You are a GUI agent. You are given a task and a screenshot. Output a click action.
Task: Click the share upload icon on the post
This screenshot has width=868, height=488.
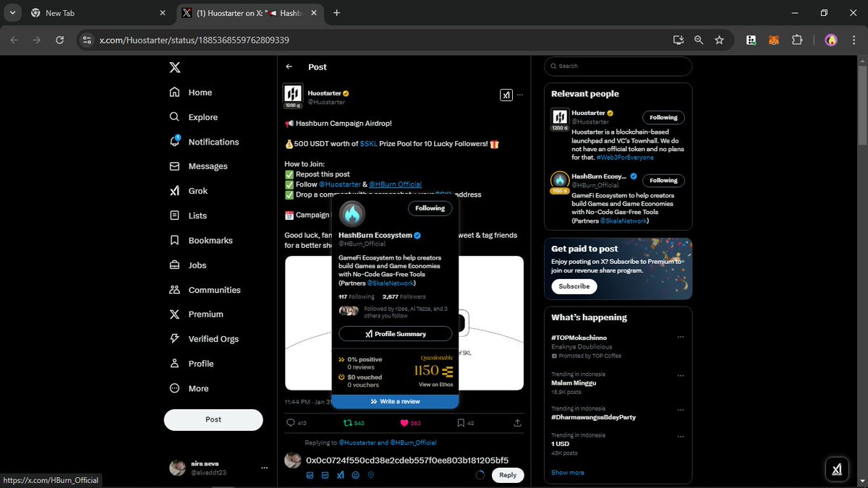pos(517,423)
